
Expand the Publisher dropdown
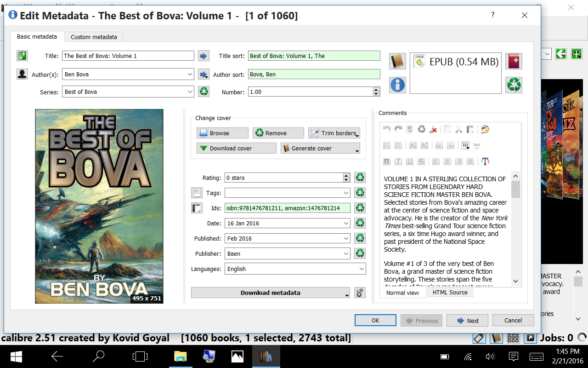coord(346,253)
